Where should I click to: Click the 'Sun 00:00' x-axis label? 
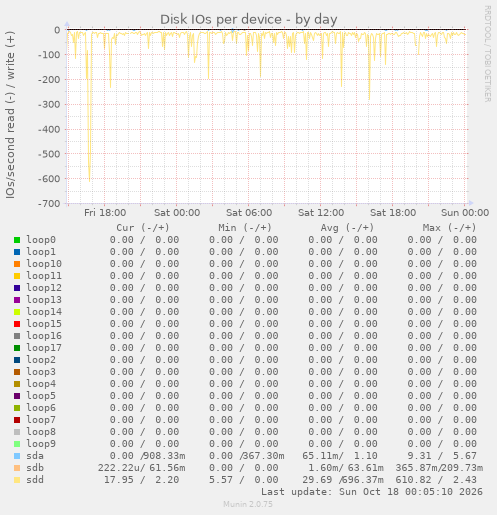pos(465,213)
